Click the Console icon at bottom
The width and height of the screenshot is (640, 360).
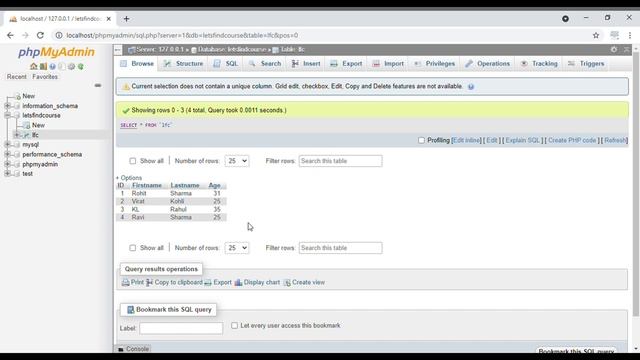[120, 349]
